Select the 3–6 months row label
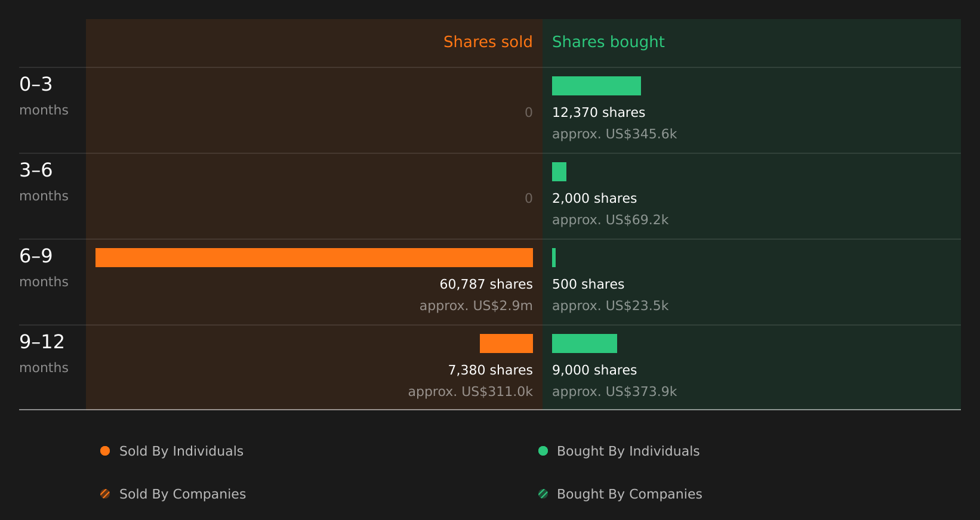Image resolution: width=980 pixels, height=520 pixels. [x=44, y=182]
